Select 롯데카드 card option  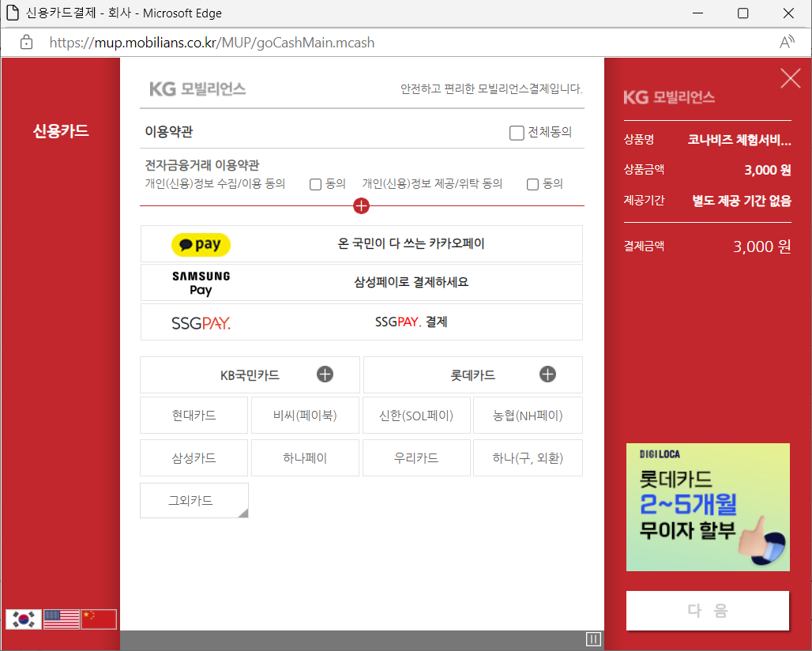coord(473,375)
